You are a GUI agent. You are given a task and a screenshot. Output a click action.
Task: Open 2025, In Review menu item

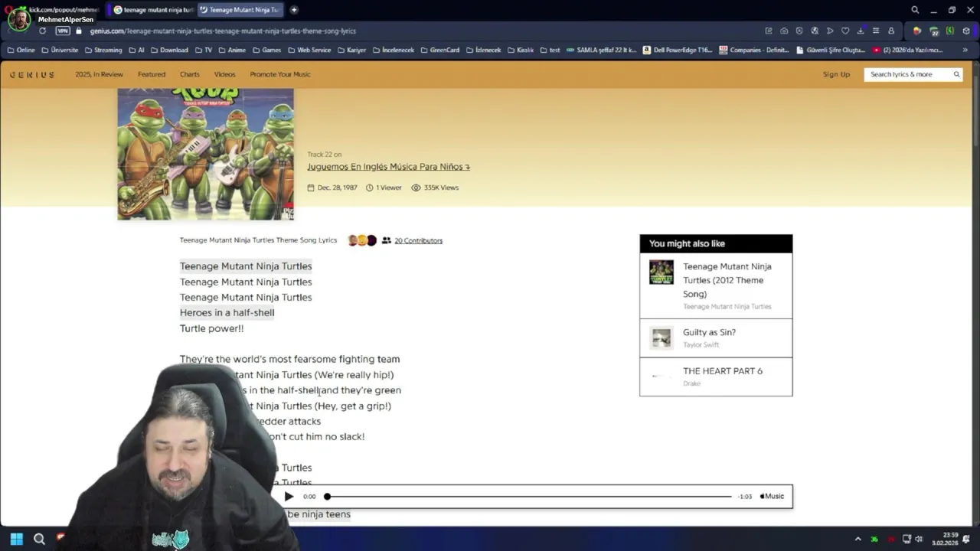coord(99,74)
